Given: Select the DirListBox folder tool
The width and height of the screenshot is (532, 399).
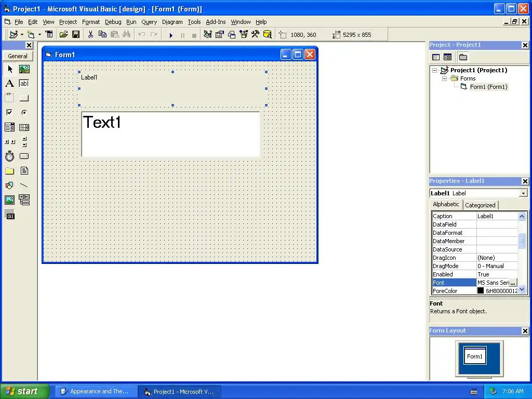Looking at the screenshot, I should click(x=10, y=170).
